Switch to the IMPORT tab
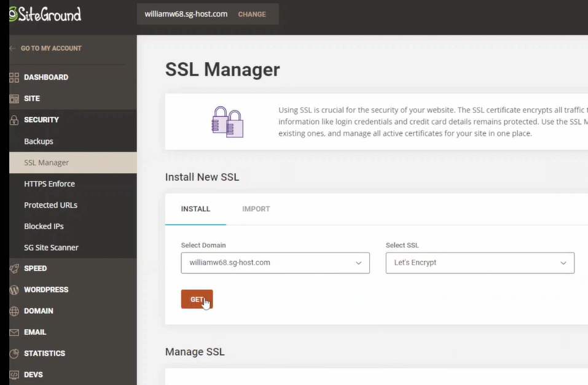The image size is (588, 385). (256, 209)
